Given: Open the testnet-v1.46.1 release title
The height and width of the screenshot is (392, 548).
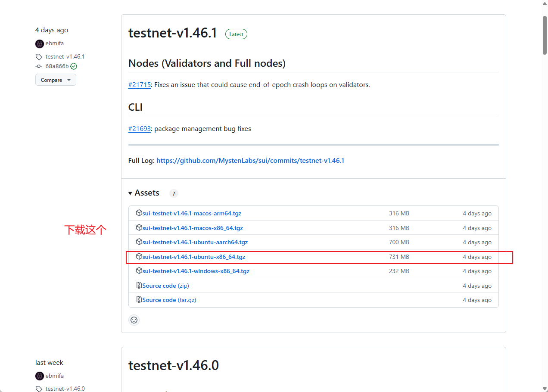Looking at the screenshot, I should (x=173, y=33).
